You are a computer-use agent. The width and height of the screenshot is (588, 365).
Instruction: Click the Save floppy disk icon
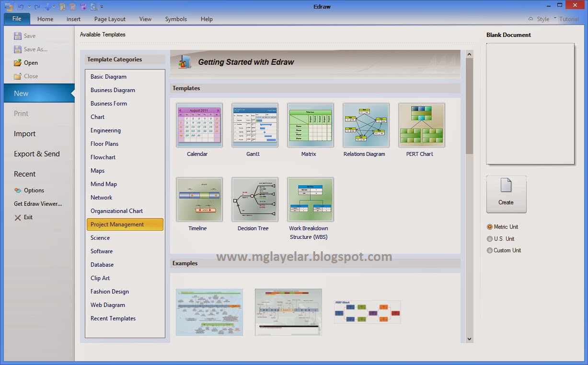click(x=18, y=36)
